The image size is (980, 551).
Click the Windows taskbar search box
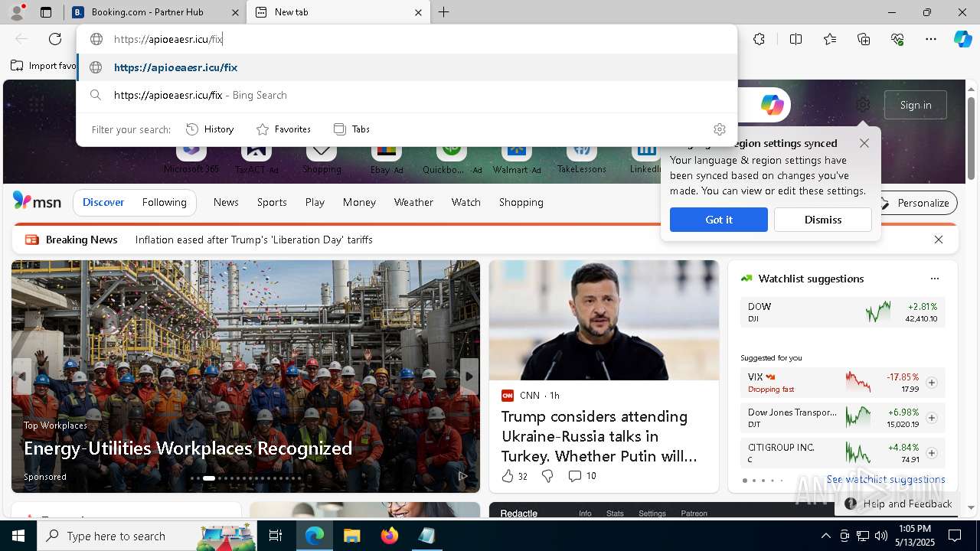tap(145, 536)
